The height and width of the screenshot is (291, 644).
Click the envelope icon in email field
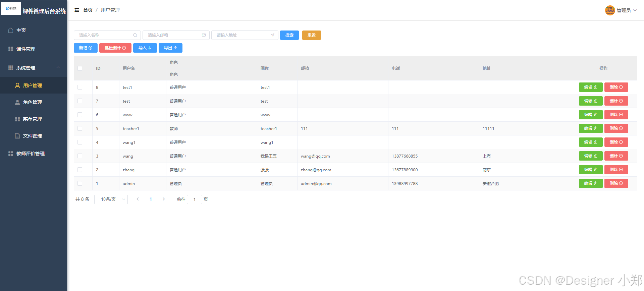(x=204, y=35)
